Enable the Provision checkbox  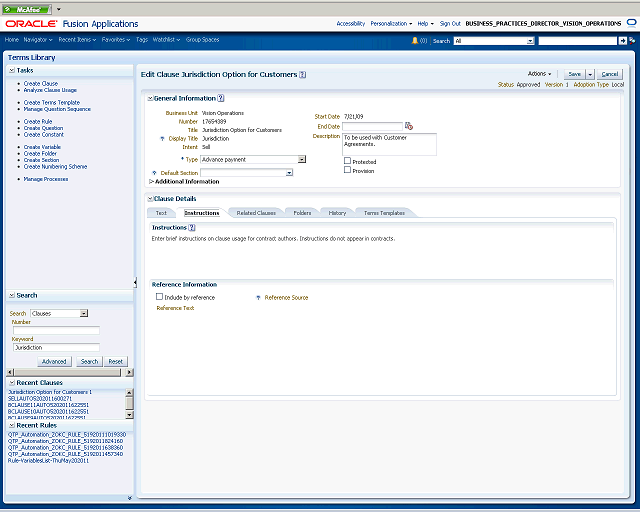click(x=347, y=170)
